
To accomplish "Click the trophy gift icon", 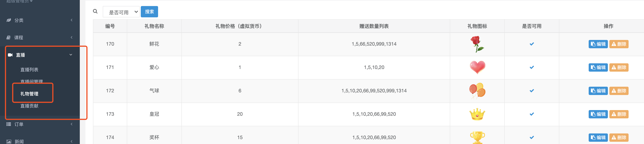I will coord(477,137).
